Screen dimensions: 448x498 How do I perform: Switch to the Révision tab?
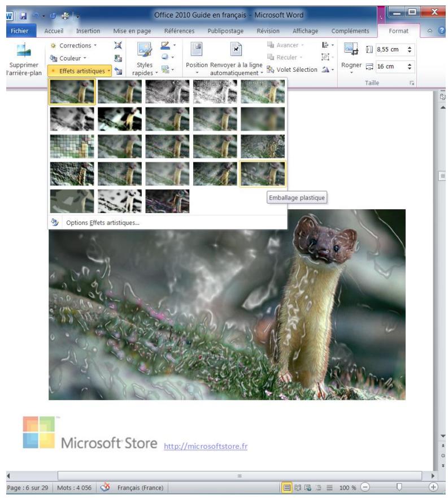[x=268, y=31]
